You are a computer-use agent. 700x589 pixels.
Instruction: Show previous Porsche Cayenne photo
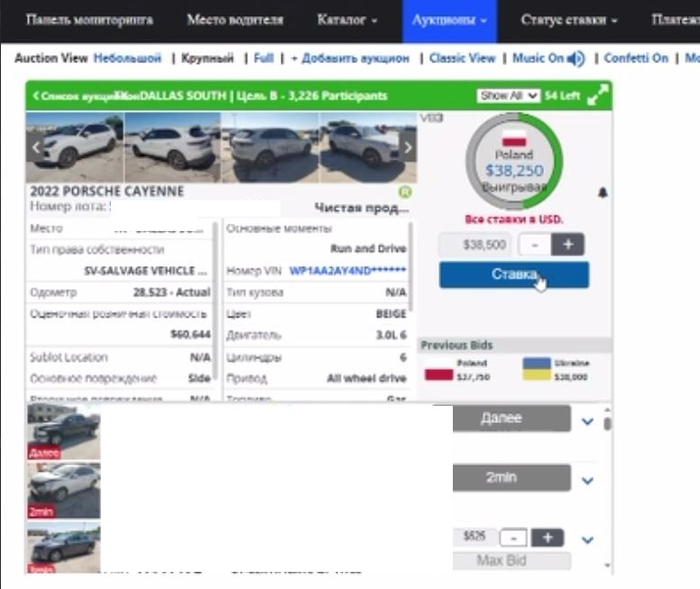(x=37, y=147)
